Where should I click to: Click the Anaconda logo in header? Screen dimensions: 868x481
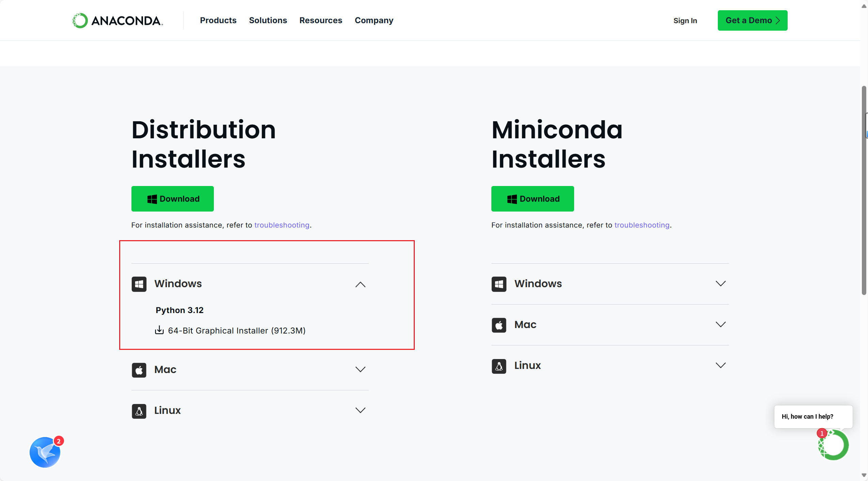click(x=117, y=20)
